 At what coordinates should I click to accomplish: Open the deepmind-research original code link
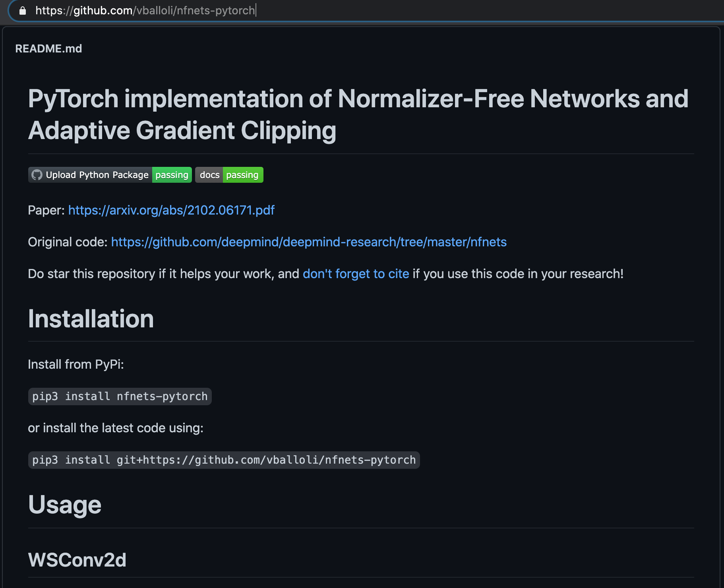tap(309, 242)
